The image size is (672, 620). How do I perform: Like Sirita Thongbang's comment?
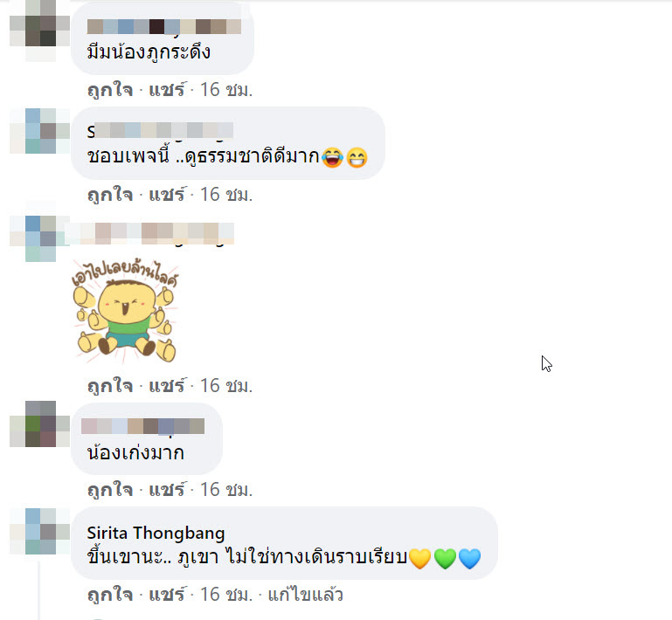pos(110,595)
